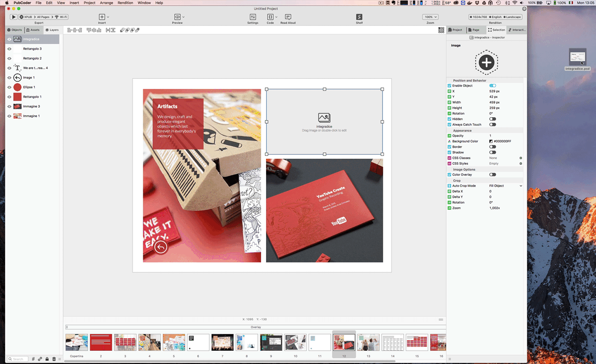Expand the Insert dropdown arrow
Screen dimensions: 596x364
pos(108,17)
